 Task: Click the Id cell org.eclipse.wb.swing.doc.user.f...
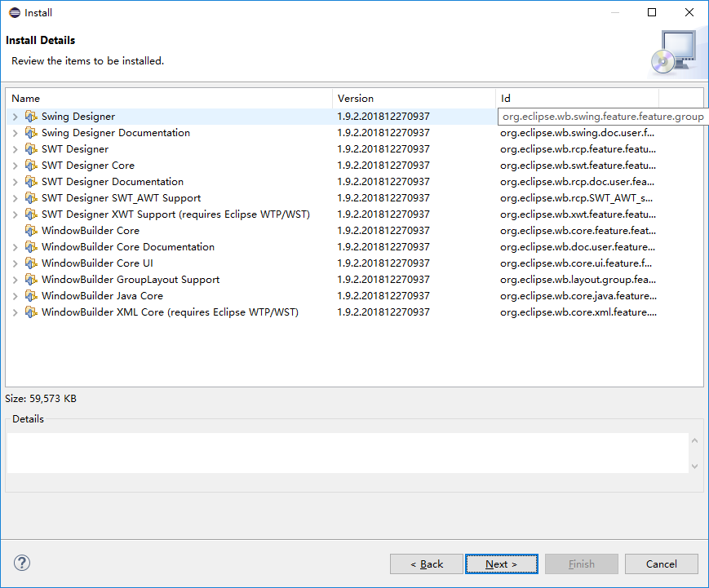click(x=578, y=133)
